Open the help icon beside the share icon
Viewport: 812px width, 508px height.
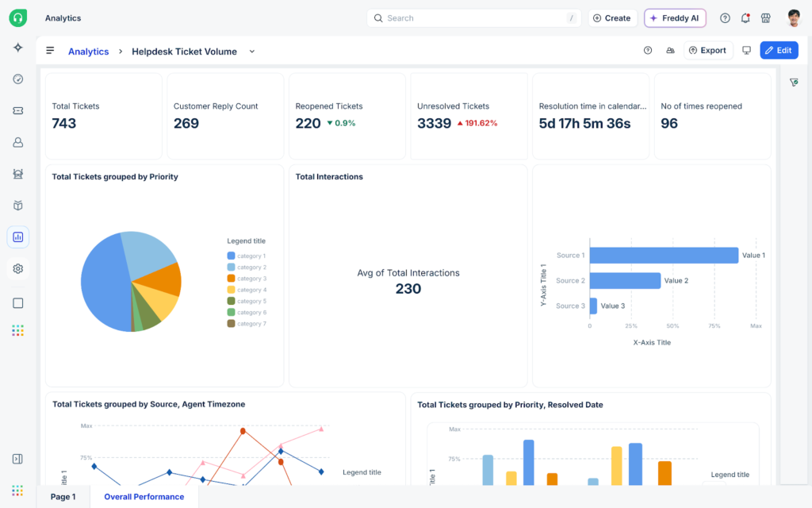click(648, 50)
